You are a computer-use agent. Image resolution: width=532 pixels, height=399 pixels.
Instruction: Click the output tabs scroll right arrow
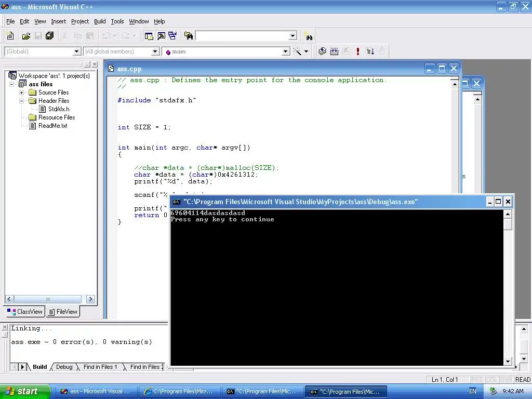pos(22,367)
